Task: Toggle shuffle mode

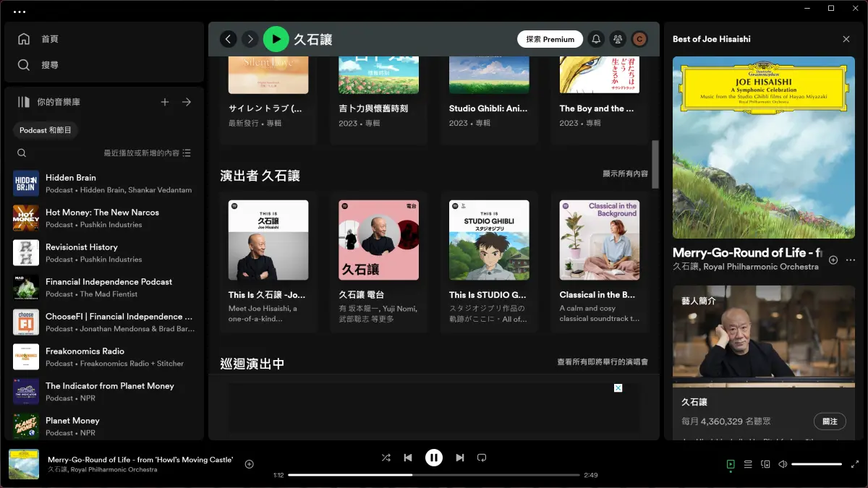Action: point(386,458)
